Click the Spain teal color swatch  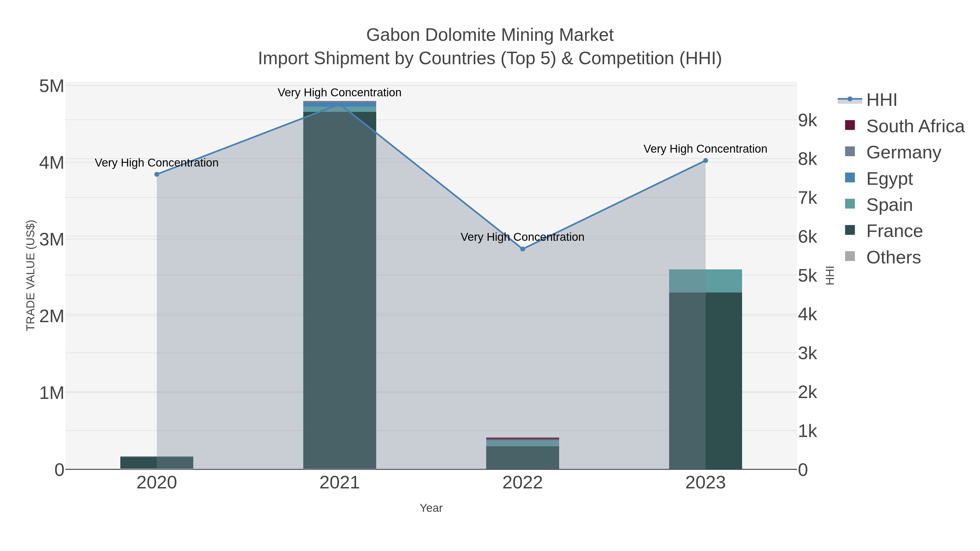click(850, 204)
